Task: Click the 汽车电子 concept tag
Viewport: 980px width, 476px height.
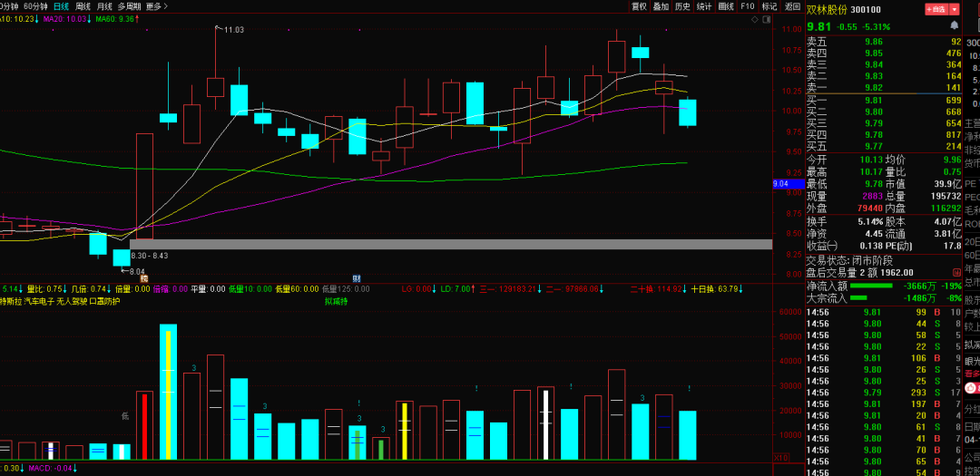Action: [x=39, y=301]
